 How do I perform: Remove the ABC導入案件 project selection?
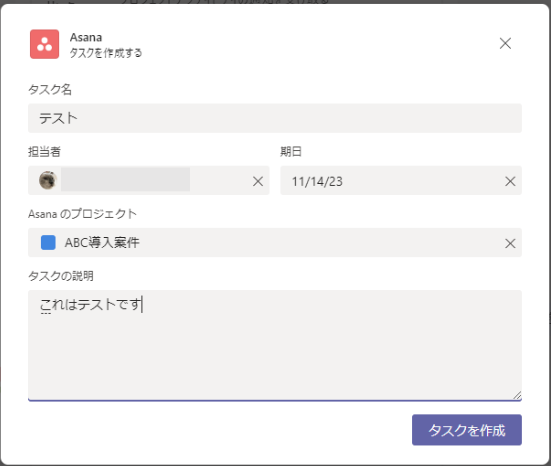tap(510, 243)
